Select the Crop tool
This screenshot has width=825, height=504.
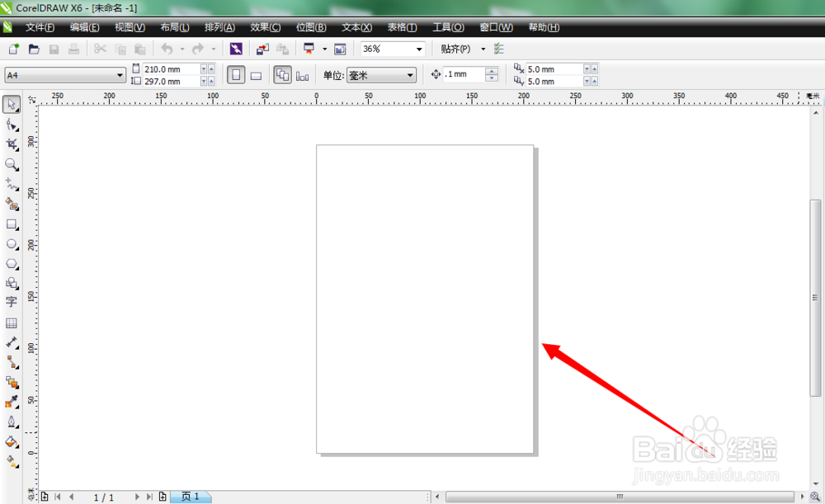(12, 144)
